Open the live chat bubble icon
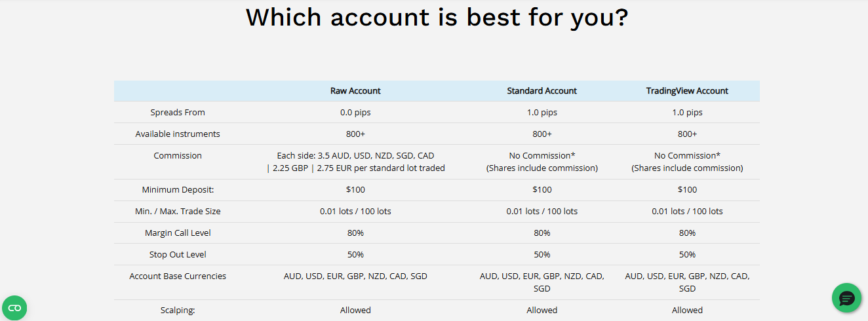Viewport: 868px width, 321px height. click(x=846, y=298)
